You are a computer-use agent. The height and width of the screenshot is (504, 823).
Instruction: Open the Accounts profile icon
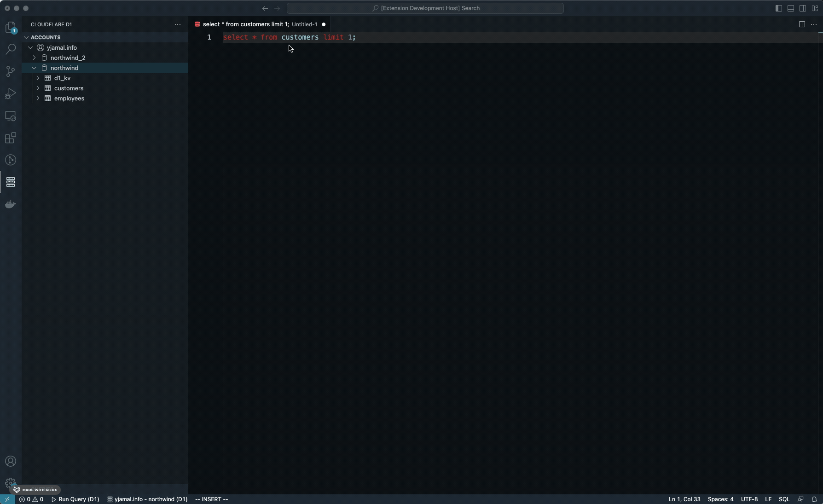11,461
